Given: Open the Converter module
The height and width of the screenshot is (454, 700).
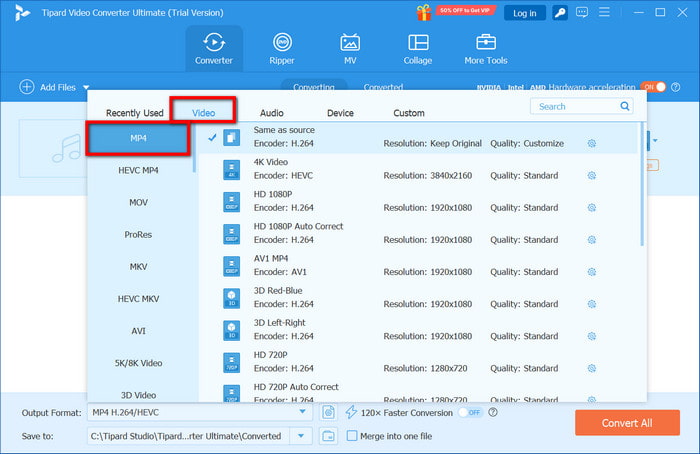Looking at the screenshot, I should (x=214, y=48).
